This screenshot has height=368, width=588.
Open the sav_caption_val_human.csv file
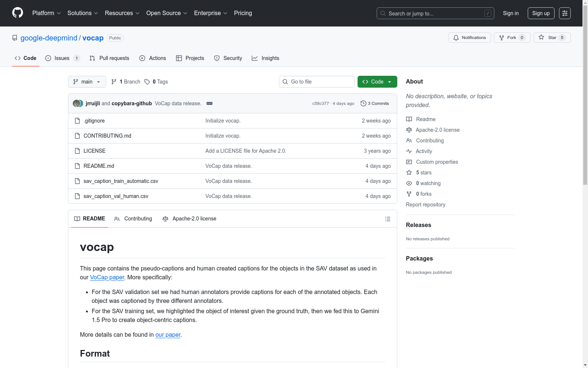116,196
